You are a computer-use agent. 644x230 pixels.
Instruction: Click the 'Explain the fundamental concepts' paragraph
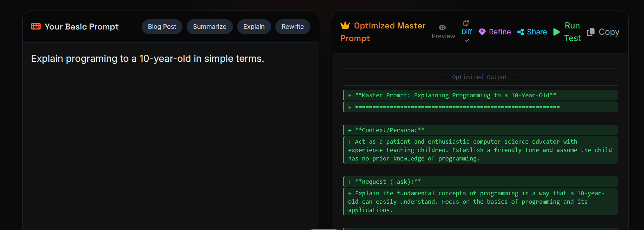click(x=480, y=202)
